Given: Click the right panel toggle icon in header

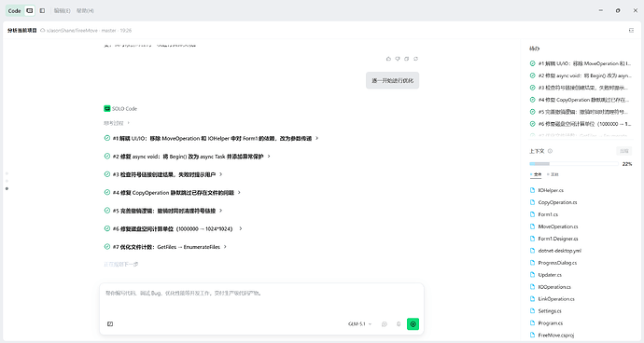Looking at the screenshot, I should (631, 31).
